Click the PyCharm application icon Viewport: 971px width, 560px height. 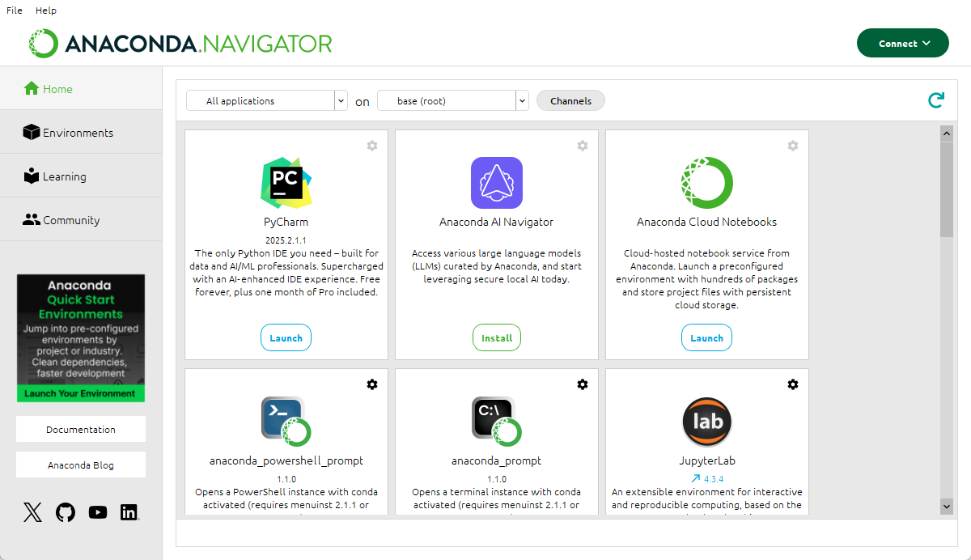[x=286, y=183]
